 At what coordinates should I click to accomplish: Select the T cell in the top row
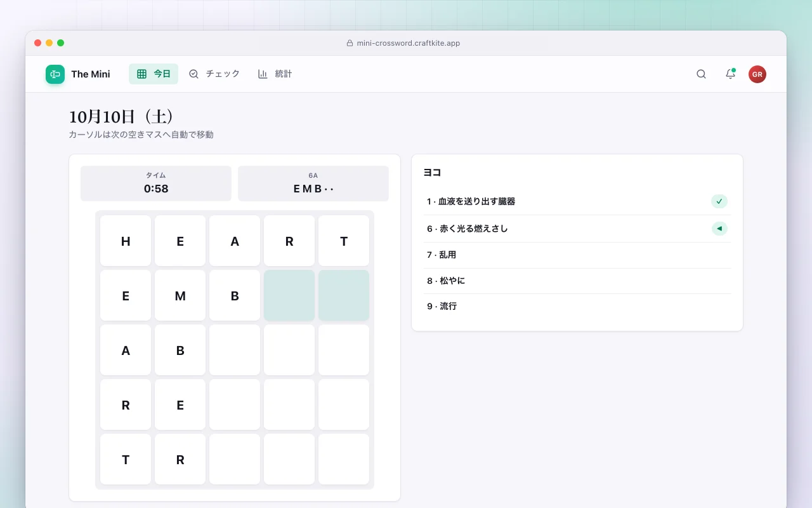click(344, 241)
